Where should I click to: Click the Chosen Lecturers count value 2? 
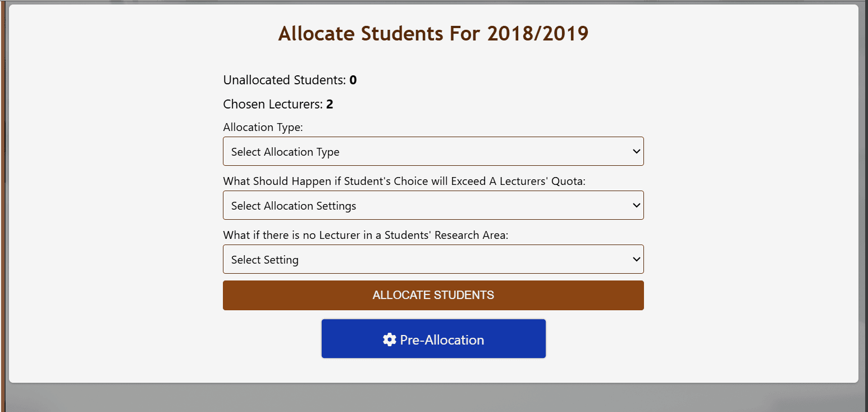pos(330,105)
